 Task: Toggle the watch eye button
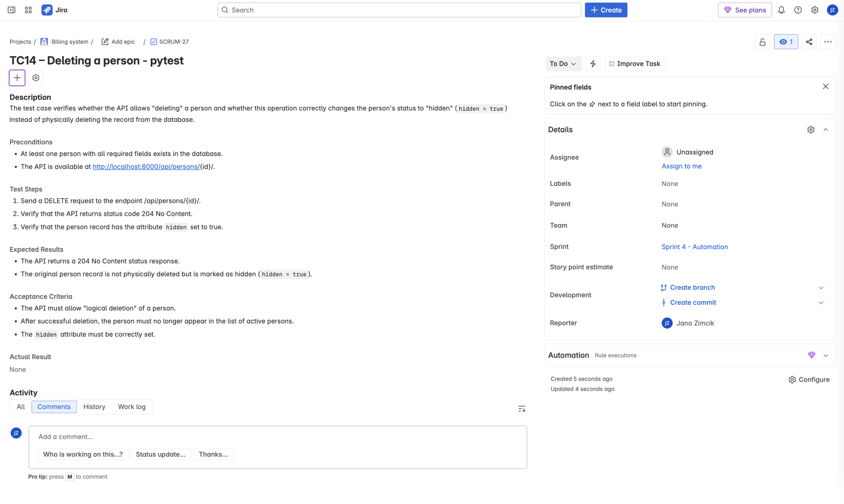tap(786, 42)
